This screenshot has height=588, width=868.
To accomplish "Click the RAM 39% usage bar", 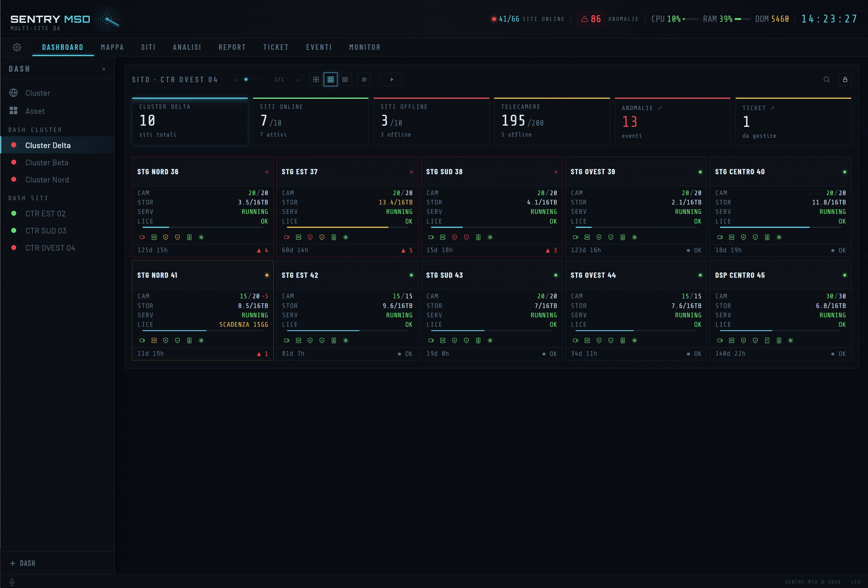I will [x=743, y=19].
